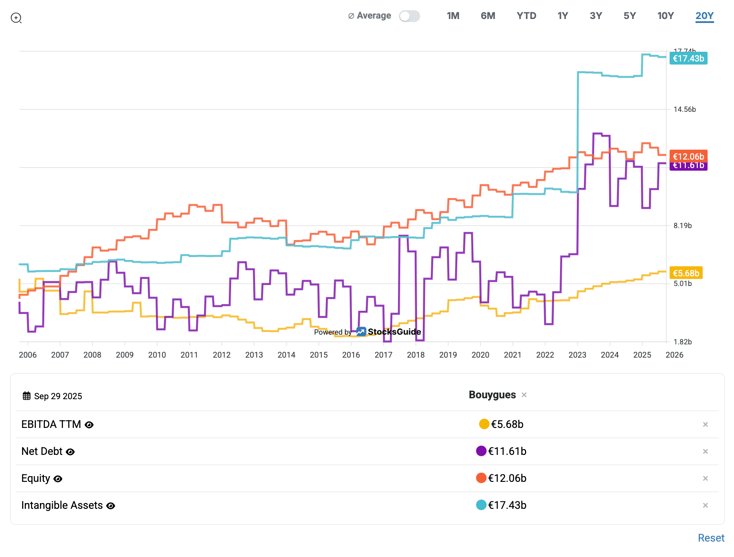
Task: Toggle Intangible Assets eye icon
Action: [x=111, y=506]
